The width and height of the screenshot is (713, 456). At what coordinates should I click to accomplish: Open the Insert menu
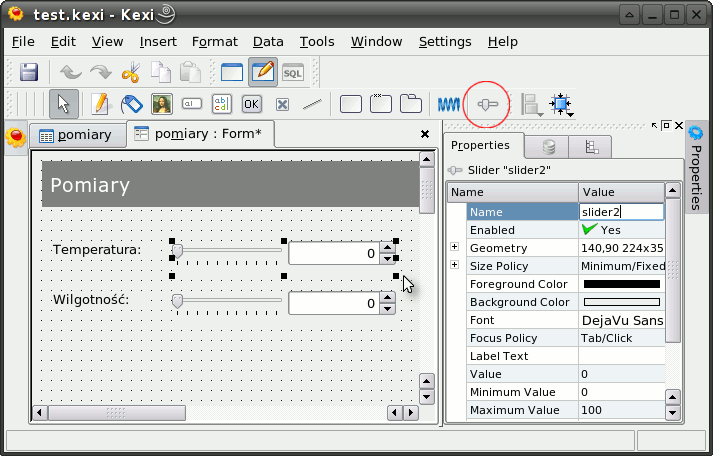tap(158, 41)
